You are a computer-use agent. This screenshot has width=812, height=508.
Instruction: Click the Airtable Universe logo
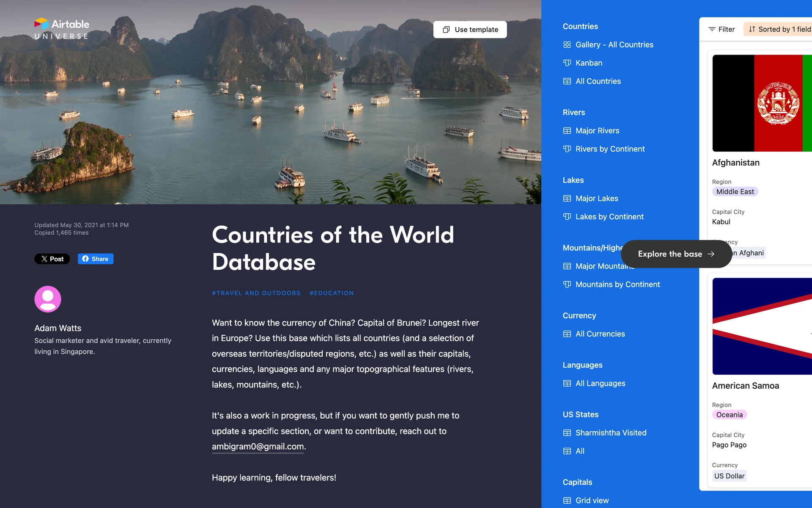coord(62,29)
